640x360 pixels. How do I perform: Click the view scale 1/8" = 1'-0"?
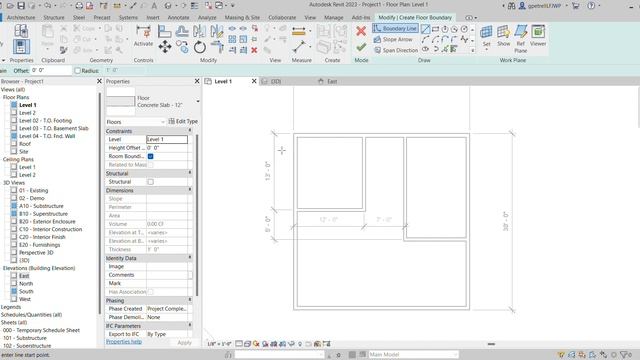[219, 344]
